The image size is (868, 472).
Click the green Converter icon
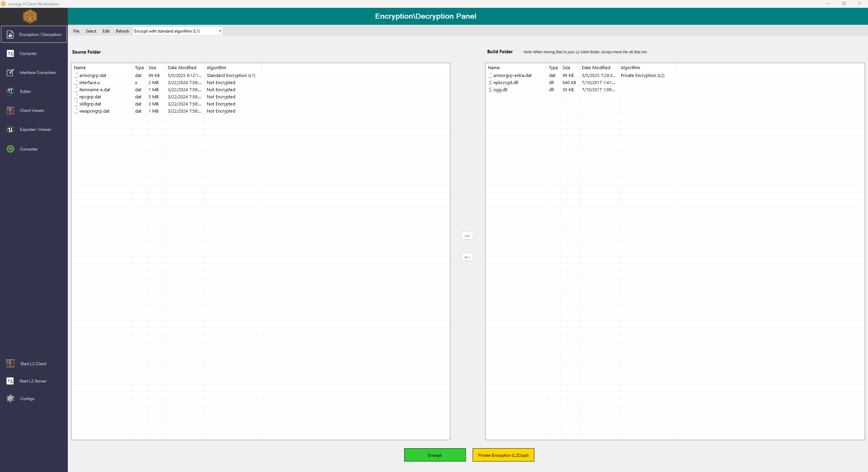(x=10, y=149)
